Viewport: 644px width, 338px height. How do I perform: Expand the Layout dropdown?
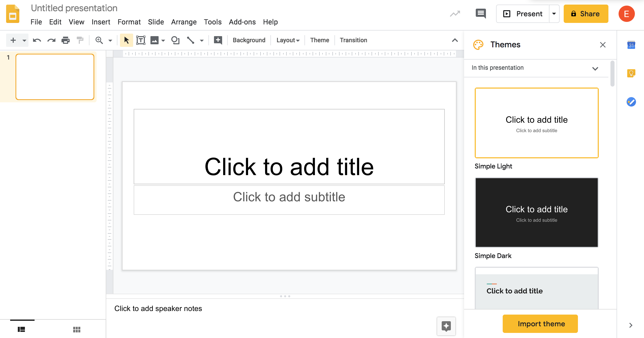[x=287, y=40]
